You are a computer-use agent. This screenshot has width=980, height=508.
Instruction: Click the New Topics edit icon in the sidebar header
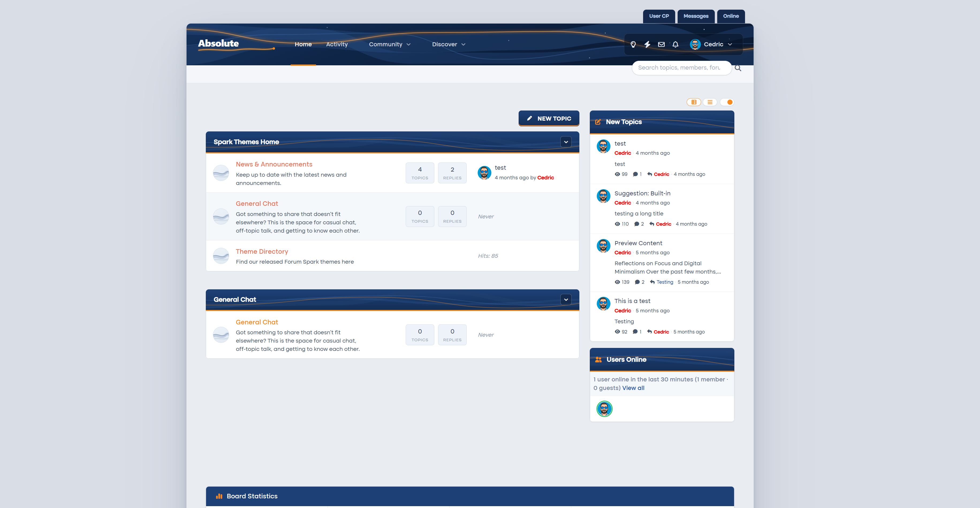pos(598,122)
